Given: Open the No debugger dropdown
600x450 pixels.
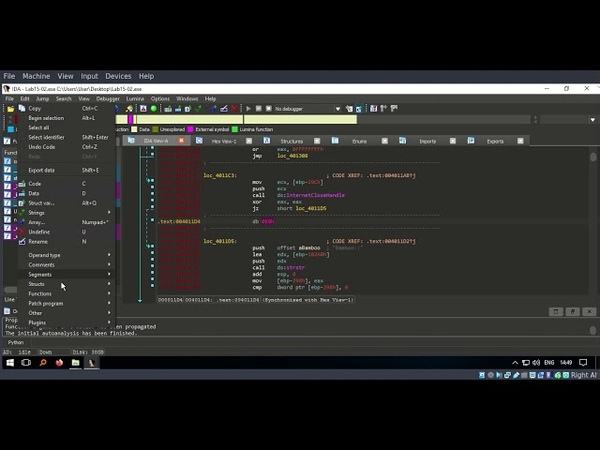Looking at the screenshot, I should [338, 109].
